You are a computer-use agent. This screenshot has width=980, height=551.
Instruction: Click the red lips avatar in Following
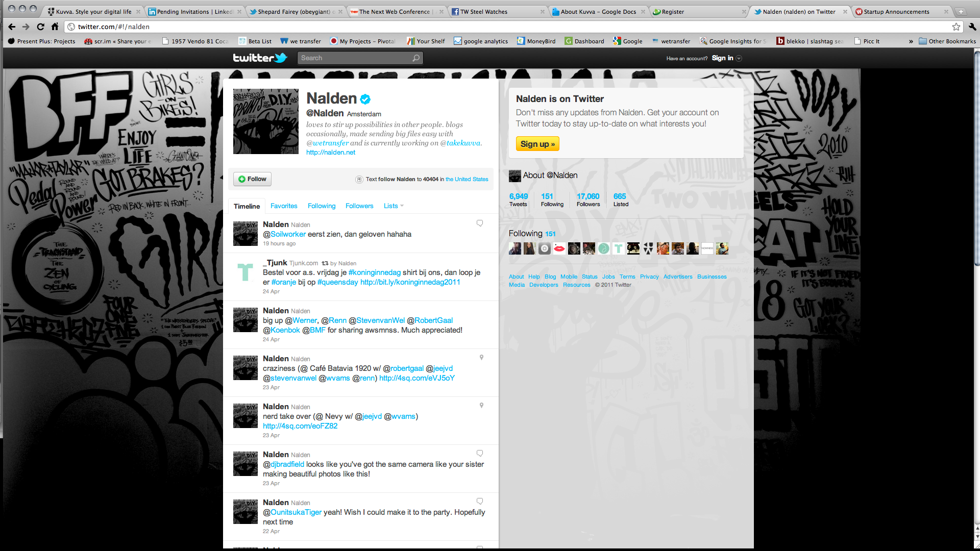pos(559,248)
